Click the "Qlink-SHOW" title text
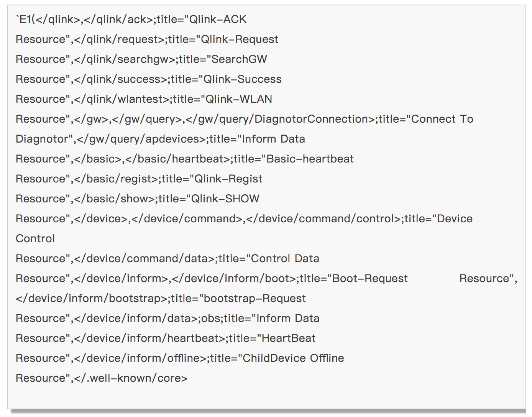 (x=225, y=199)
